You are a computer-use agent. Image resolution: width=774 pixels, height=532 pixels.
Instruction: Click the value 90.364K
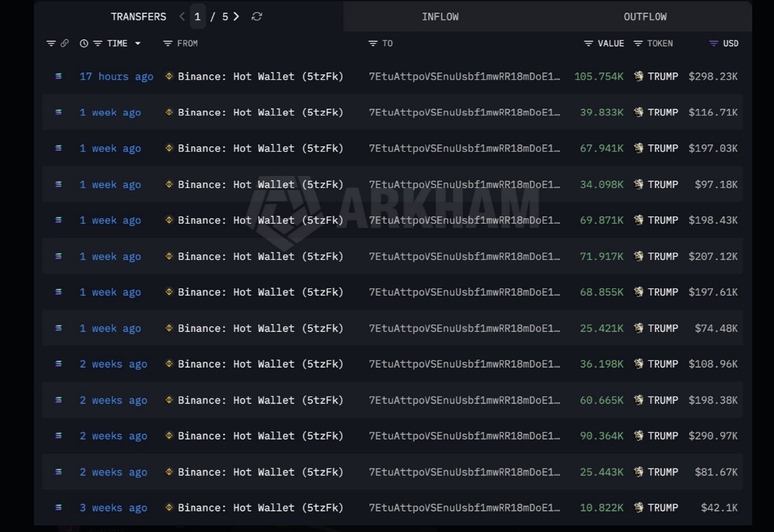(x=602, y=436)
